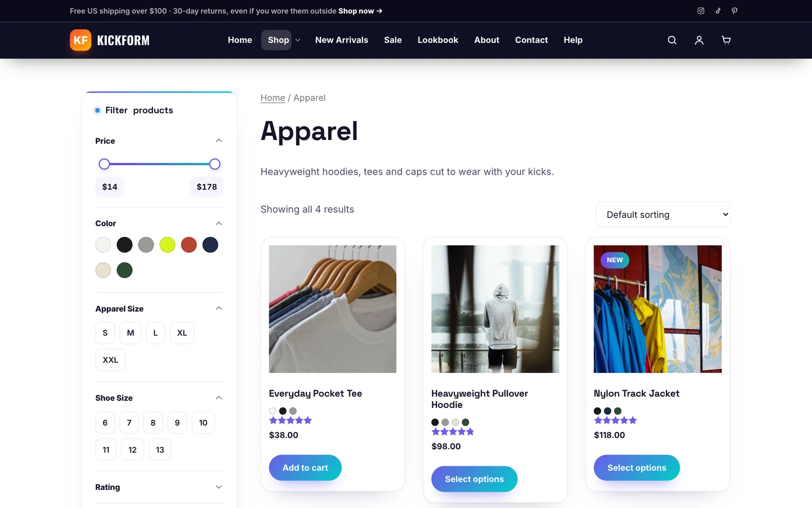
Task: Filter by the navy blue color swatch
Action: (210, 245)
